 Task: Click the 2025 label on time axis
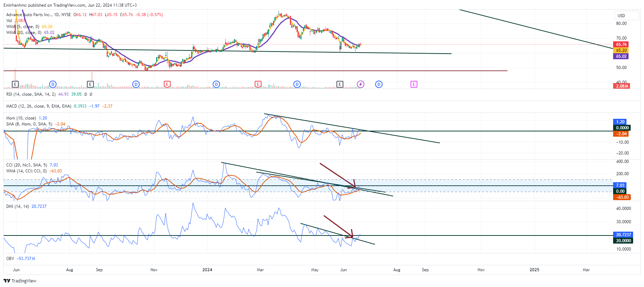[535, 270]
